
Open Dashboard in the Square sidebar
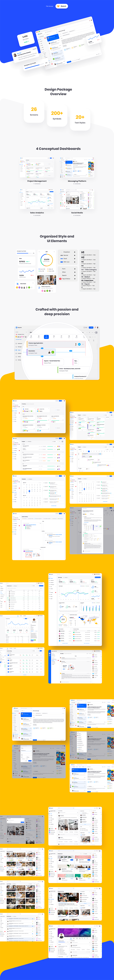click(19, 344)
